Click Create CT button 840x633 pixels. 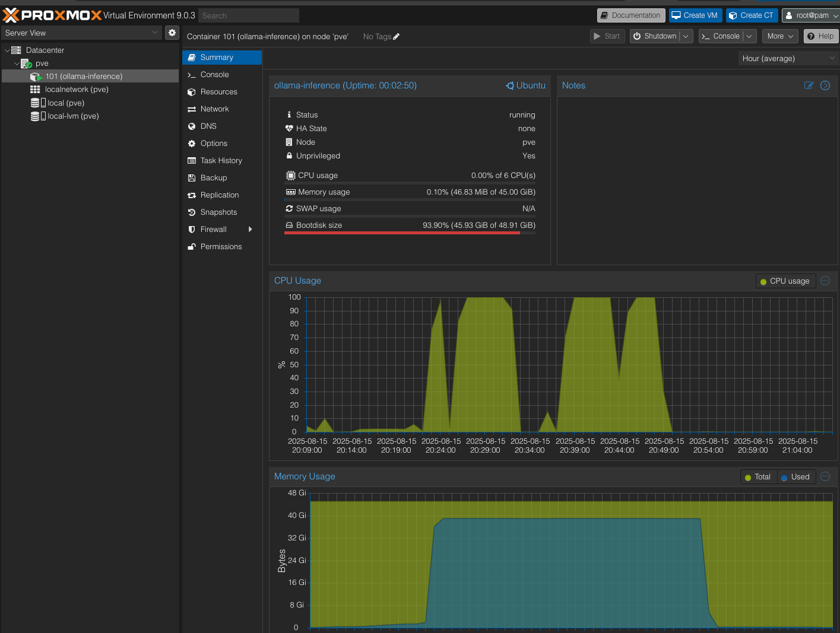751,15
